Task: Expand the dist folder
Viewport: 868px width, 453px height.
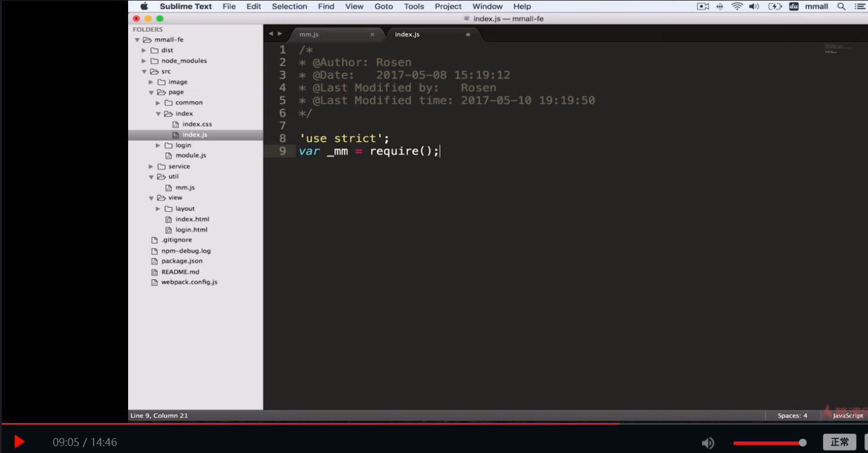Action: pyautogui.click(x=144, y=50)
